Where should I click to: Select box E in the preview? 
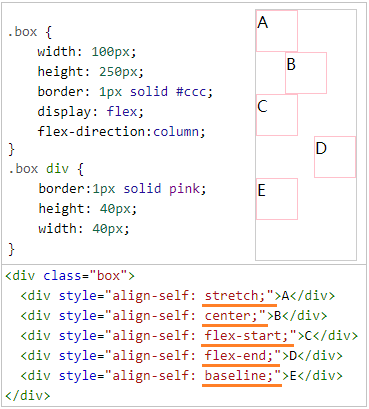click(x=277, y=199)
